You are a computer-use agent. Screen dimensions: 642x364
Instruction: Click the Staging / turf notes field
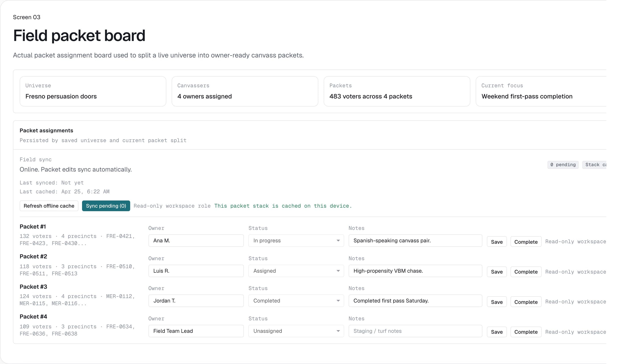pyautogui.click(x=415, y=331)
